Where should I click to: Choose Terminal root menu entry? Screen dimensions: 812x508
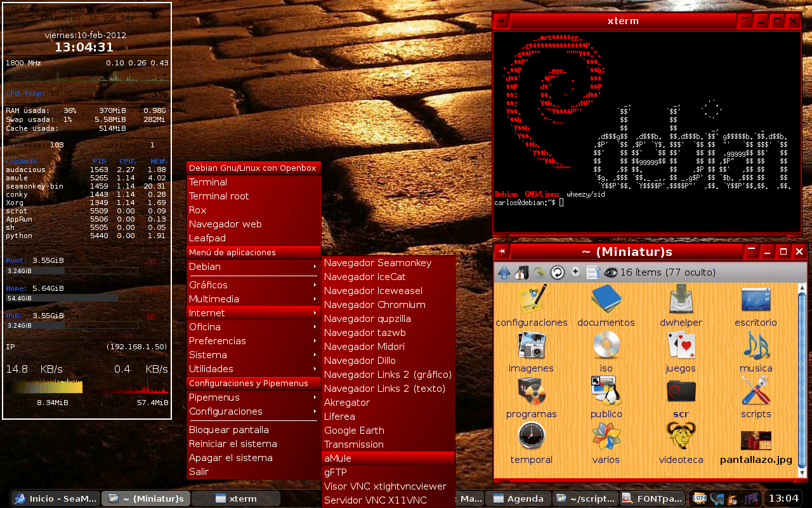tap(254, 196)
